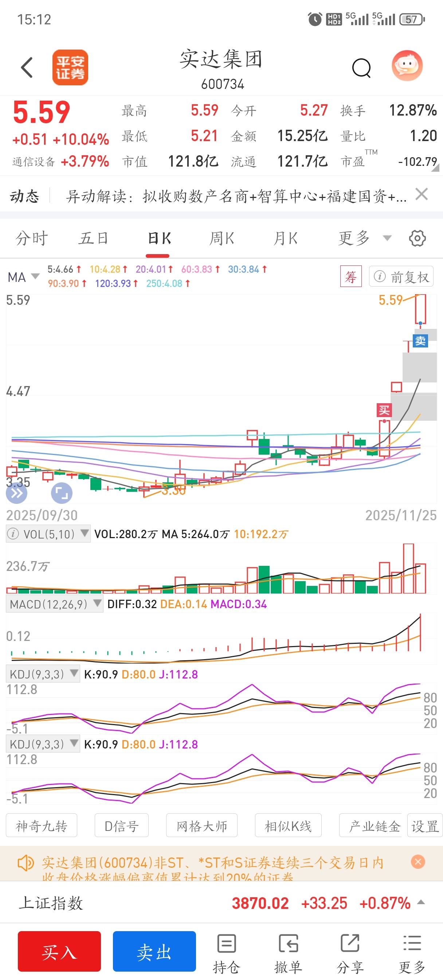Tap the 金额 15.25亿 value

[302, 135]
